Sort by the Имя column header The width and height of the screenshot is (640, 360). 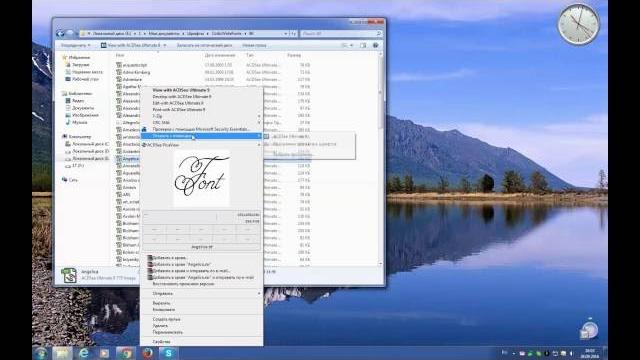click(x=120, y=55)
